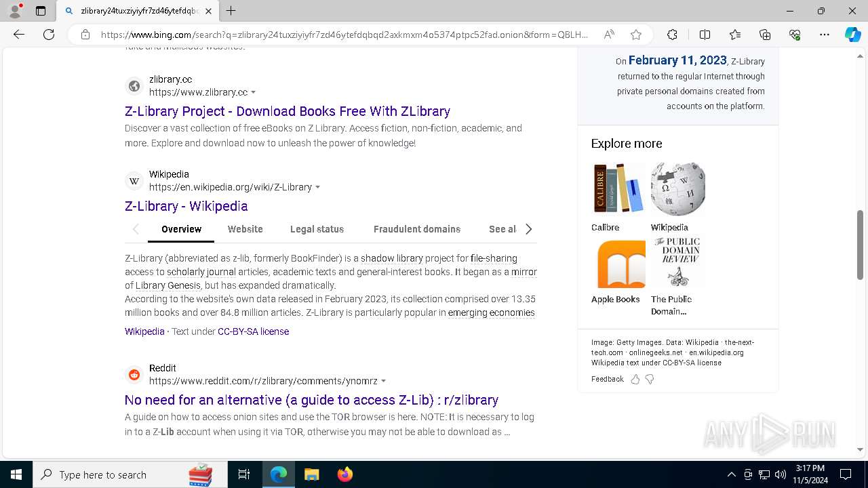Click the address bar URL
868x488 pixels.
point(344,35)
